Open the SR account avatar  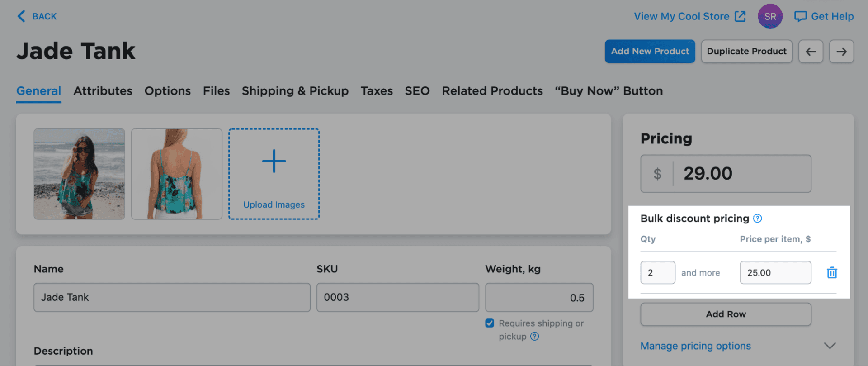tap(770, 16)
